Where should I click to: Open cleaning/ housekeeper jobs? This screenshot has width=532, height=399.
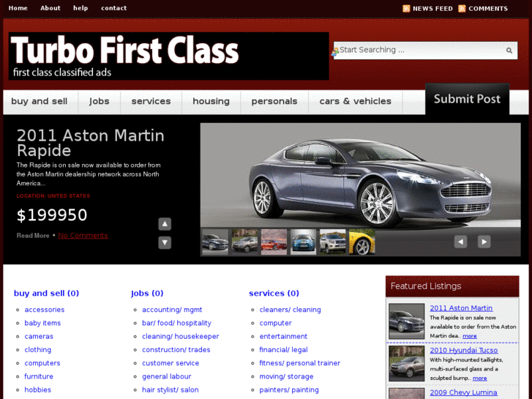pos(181,336)
